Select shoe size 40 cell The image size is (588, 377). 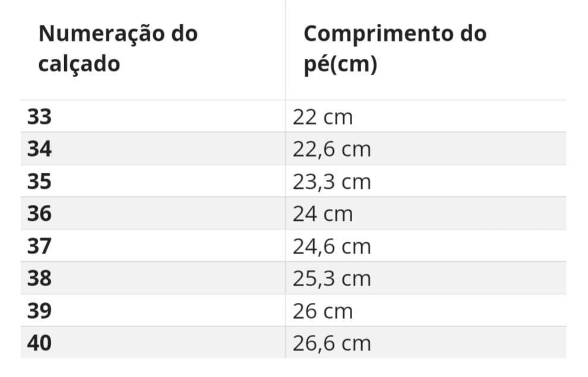(40, 343)
